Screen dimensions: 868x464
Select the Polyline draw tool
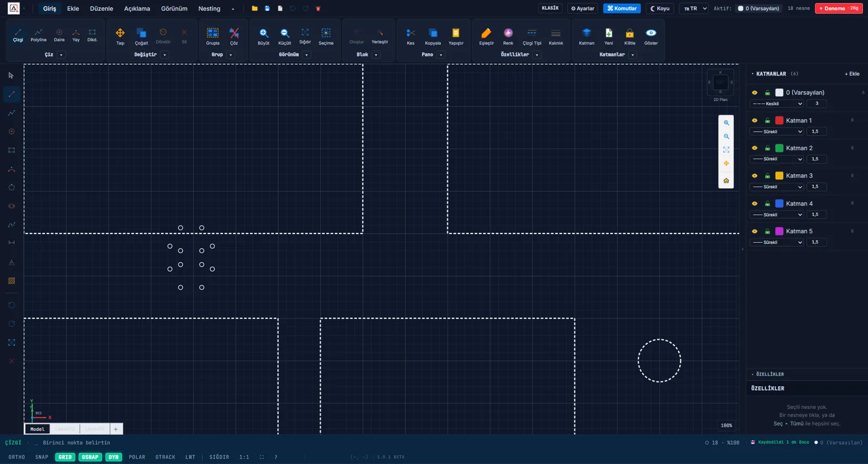[x=39, y=35]
